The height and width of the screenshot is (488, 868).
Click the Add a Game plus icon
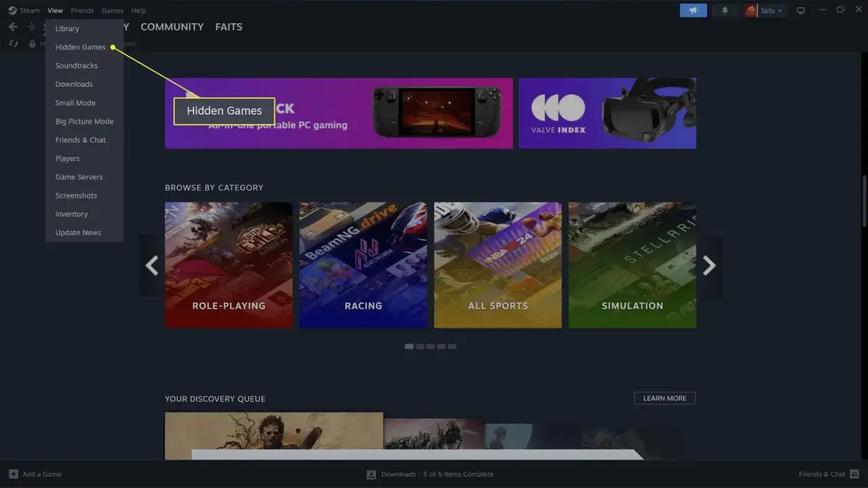(x=13, y=474)
